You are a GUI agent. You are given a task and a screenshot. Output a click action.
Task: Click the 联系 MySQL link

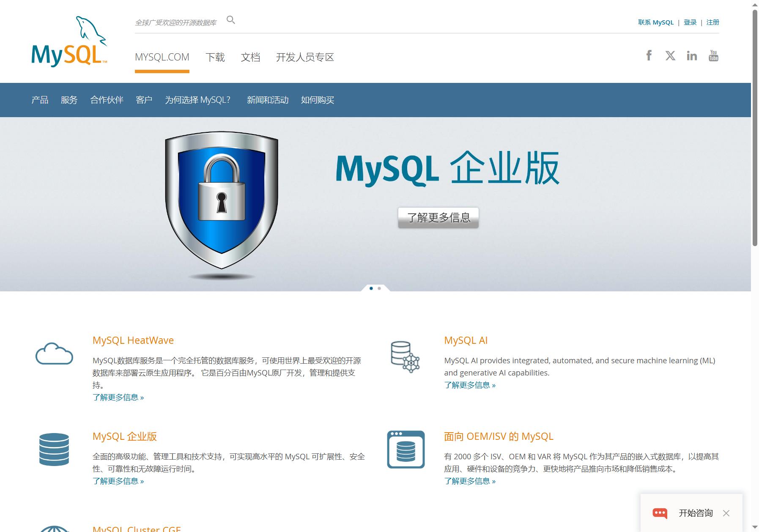(x=656, y=22)
